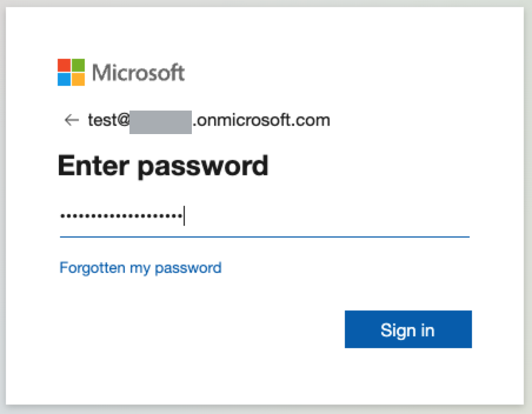Click the ".onmicrosoft.com" domain text
The width and height of the screenshot is (532, 414).
[x=261, y=121]
